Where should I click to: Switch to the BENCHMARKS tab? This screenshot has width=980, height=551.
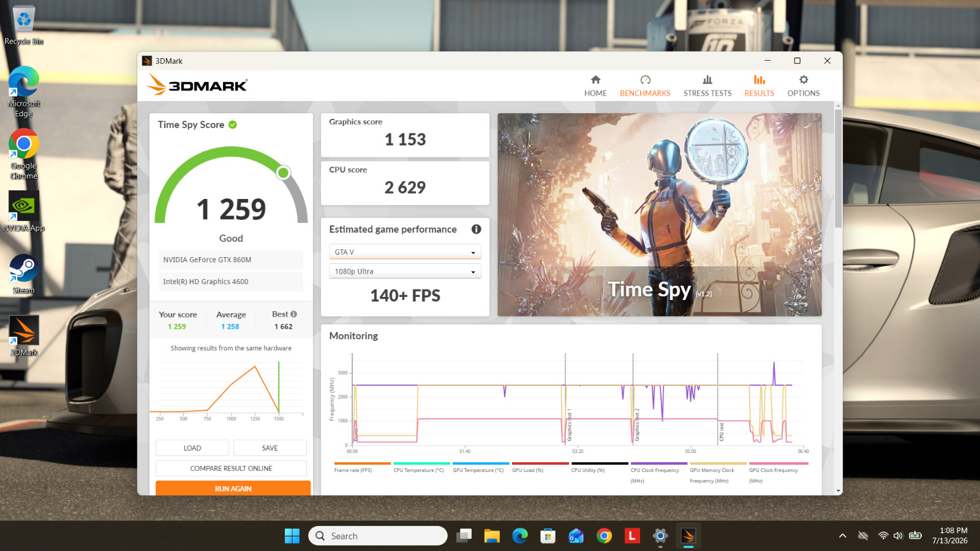[645, 86]
